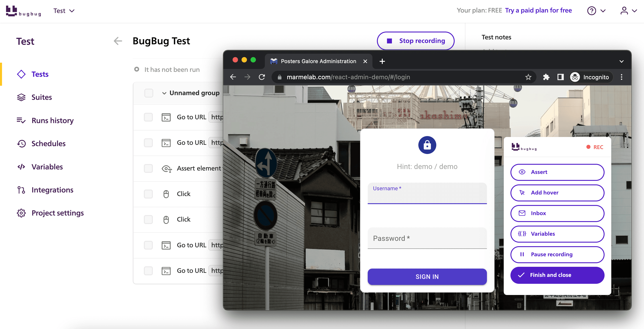Click the browser forward arrow
644x329 pixels.
(247, 77)
